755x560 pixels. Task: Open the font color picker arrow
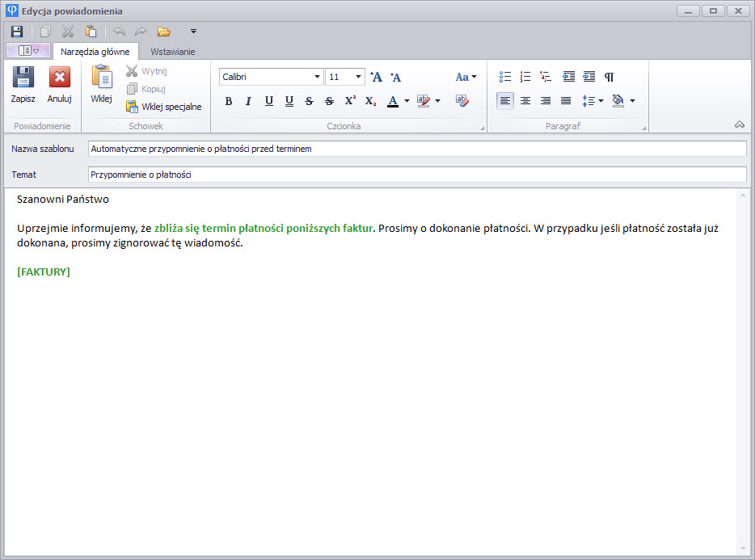407,101
